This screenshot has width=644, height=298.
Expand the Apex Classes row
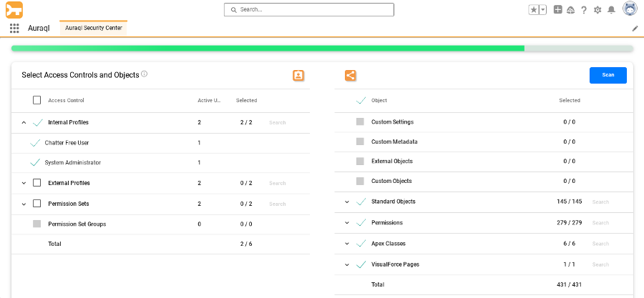pos(347,244)
